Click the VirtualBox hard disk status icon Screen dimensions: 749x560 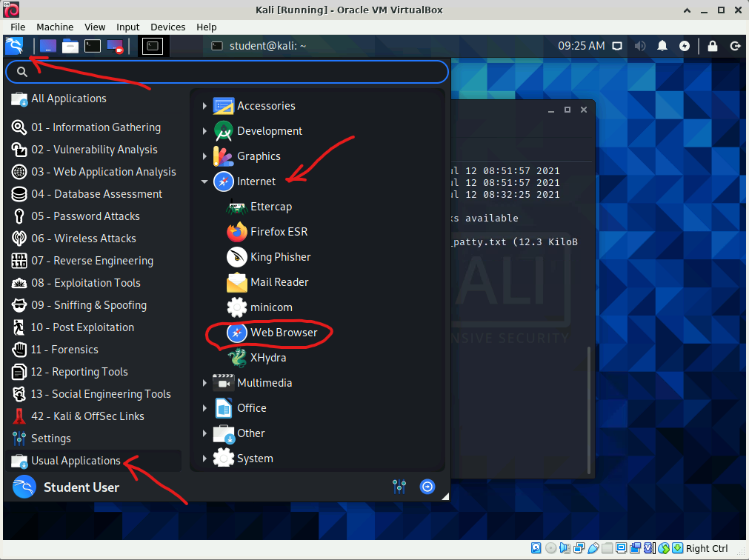point(536,548)
